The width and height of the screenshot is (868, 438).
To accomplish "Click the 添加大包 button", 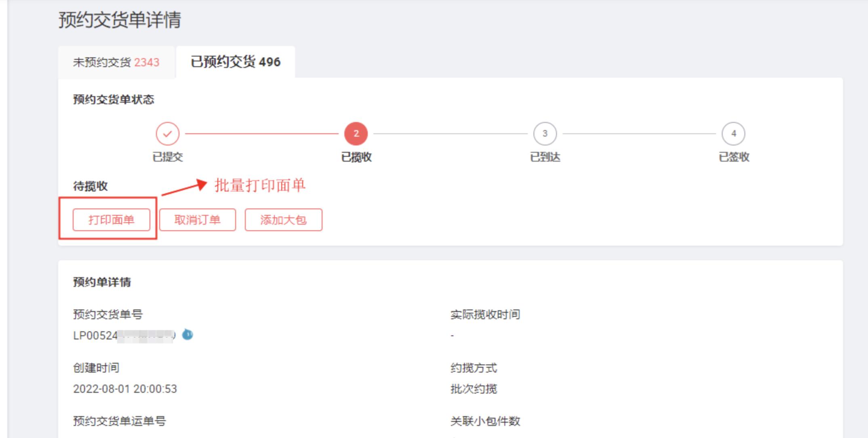I will (284, 219).
